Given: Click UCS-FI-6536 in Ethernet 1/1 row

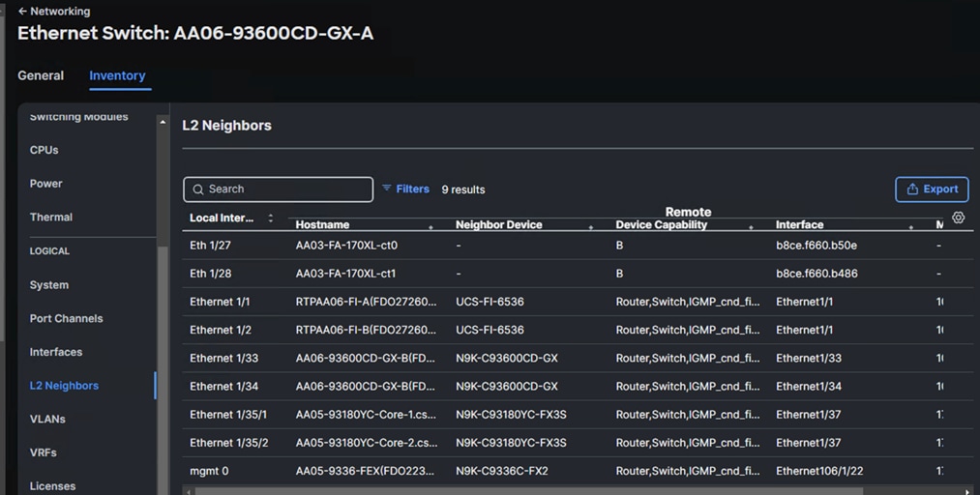Looking at the screenshot, I should click(490, 302).
